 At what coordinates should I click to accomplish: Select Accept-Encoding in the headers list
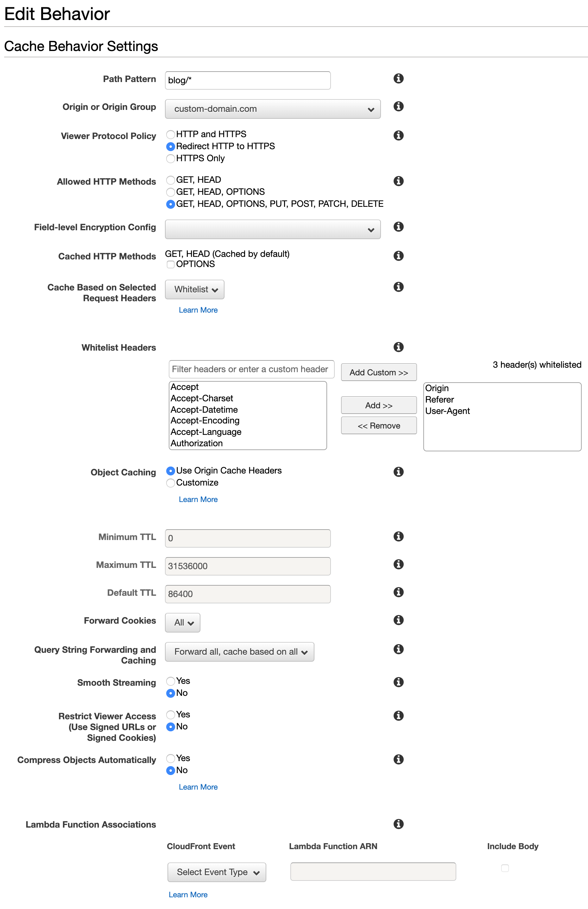pos(205,421)
